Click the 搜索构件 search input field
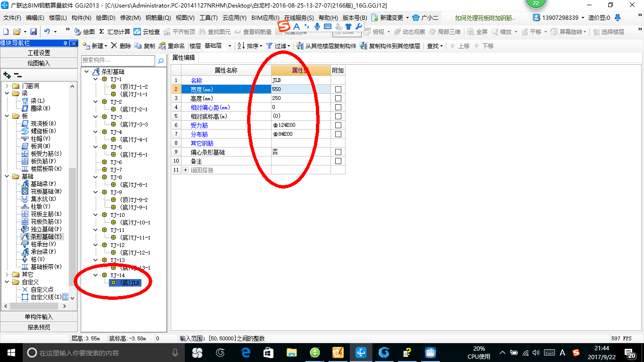 pyautogui.click(x=118, y=60)
